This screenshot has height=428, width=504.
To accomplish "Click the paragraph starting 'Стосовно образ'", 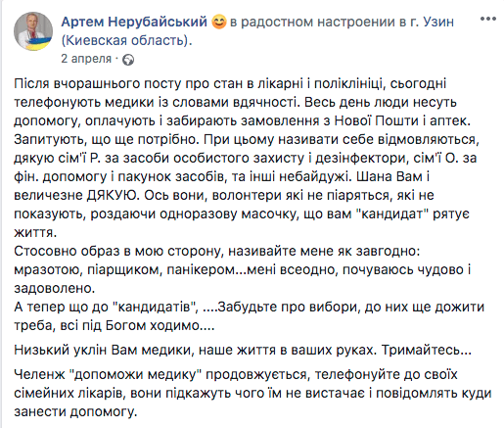I will tap(243, 269).
